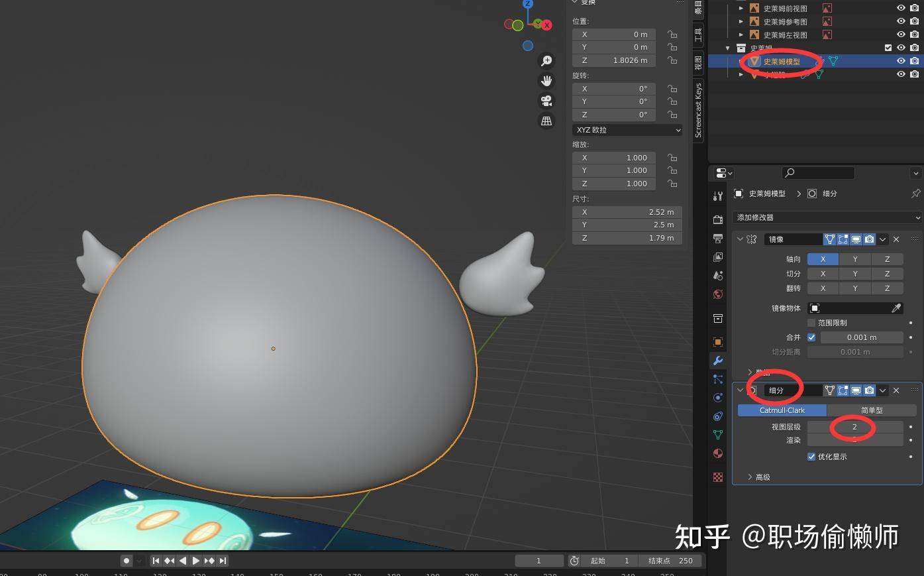Click the red X axis on navigation gizmo
924x576 pixels.
[547, 25]
